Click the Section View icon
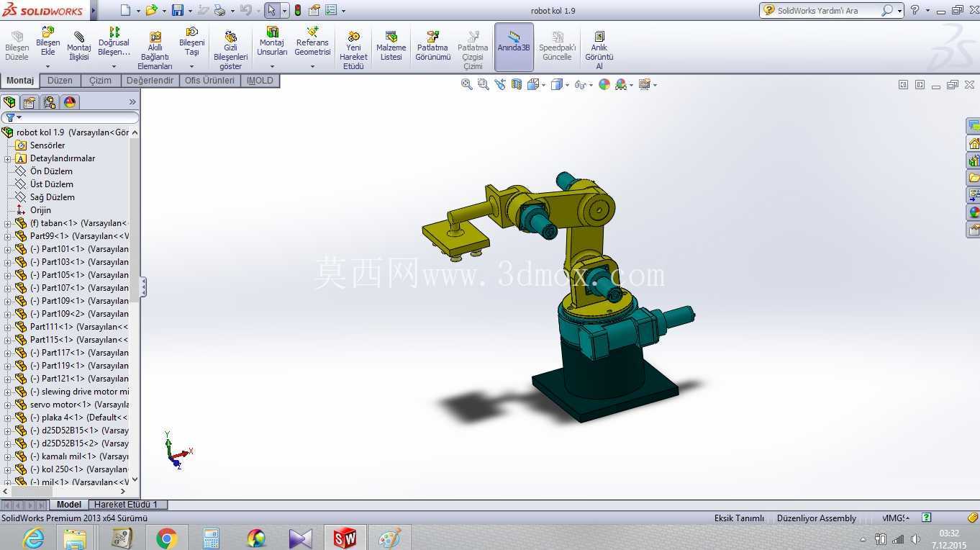Image resolution: width=980 pixels, height=550 pixels. pos(517,84)
